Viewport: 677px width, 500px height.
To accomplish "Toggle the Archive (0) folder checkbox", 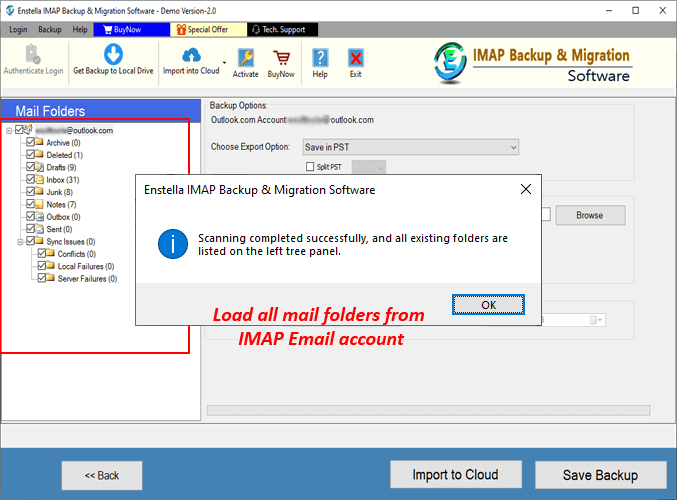I will coord(30,142).
